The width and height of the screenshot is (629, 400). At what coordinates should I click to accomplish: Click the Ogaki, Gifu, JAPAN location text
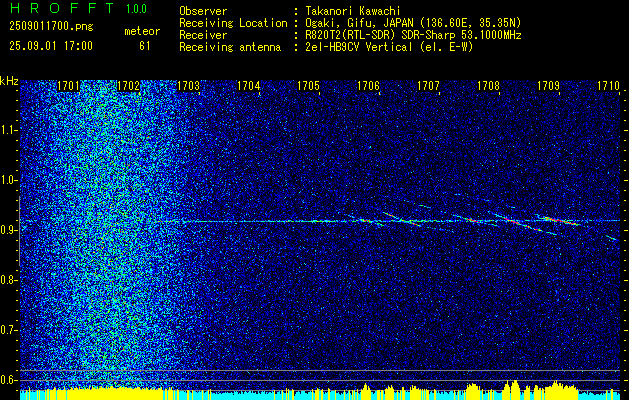click(411, 23)
